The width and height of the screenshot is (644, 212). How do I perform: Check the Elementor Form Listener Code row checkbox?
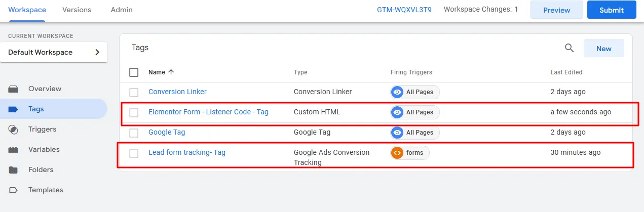134,112
